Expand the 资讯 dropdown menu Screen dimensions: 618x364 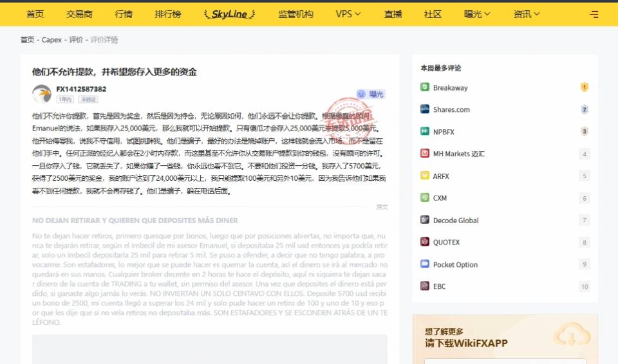(526, 14)
